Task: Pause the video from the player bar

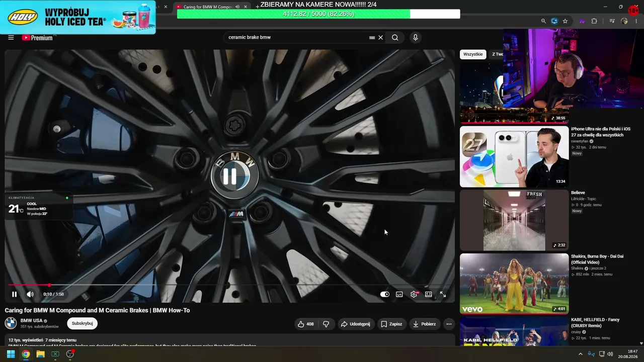Action: (x=14, y=294)
